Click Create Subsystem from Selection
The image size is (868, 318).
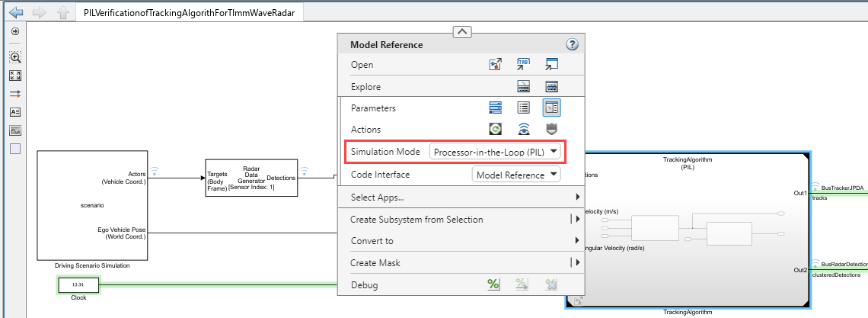coord(416,220)
